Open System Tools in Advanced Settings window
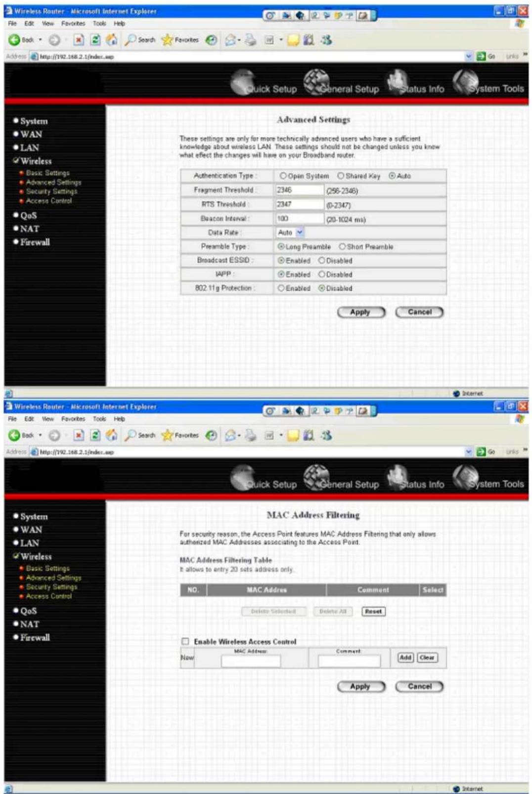This screenshot has width=532, height=794. (x=488, y=83)
